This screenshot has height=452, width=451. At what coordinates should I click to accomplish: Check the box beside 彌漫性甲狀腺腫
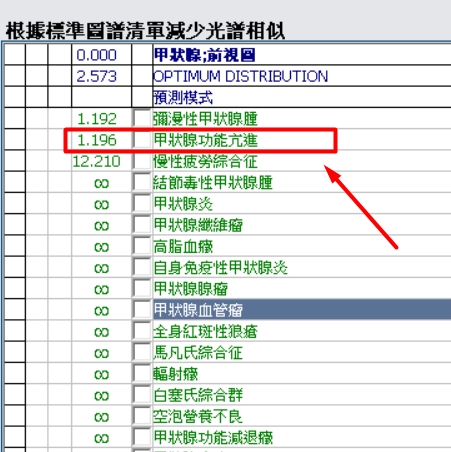[x=142, y=119]
